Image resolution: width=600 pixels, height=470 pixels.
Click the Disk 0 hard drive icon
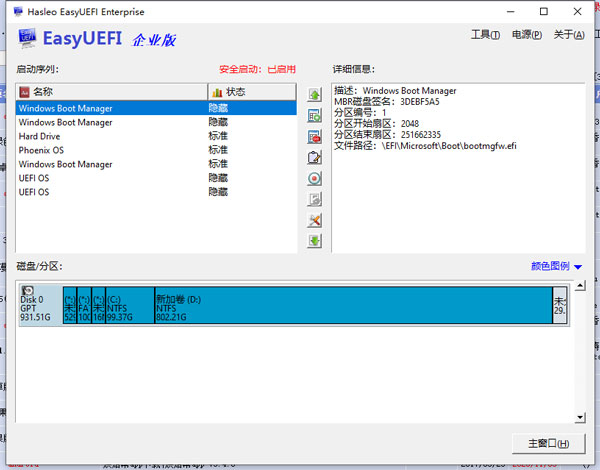(27, 290)
